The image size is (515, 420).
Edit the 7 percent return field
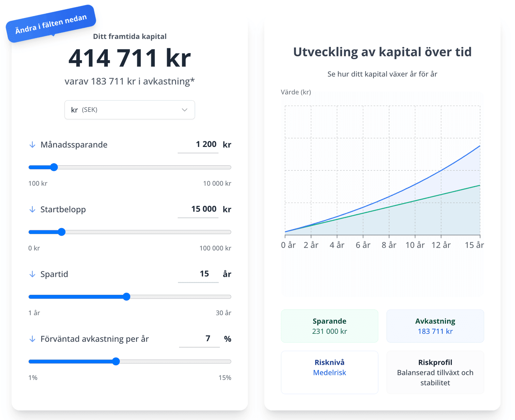click(200, 339)
